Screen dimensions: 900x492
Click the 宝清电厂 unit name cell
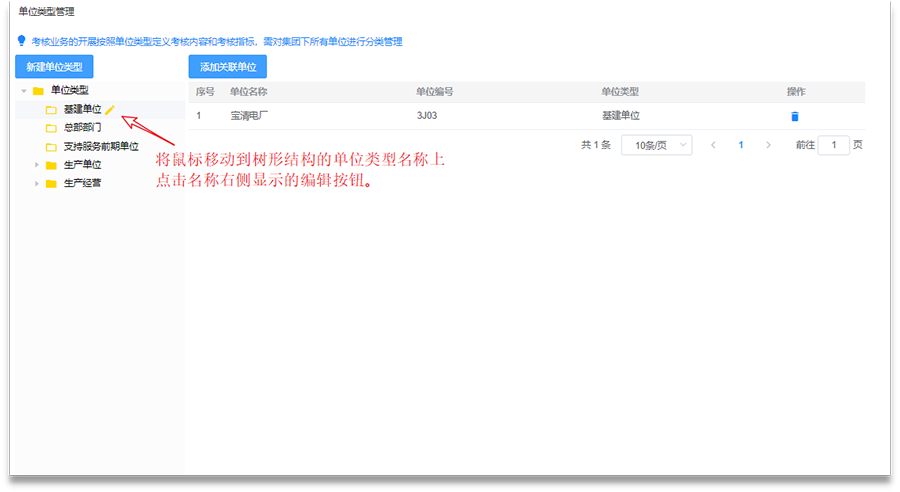(x=250, y=116)
